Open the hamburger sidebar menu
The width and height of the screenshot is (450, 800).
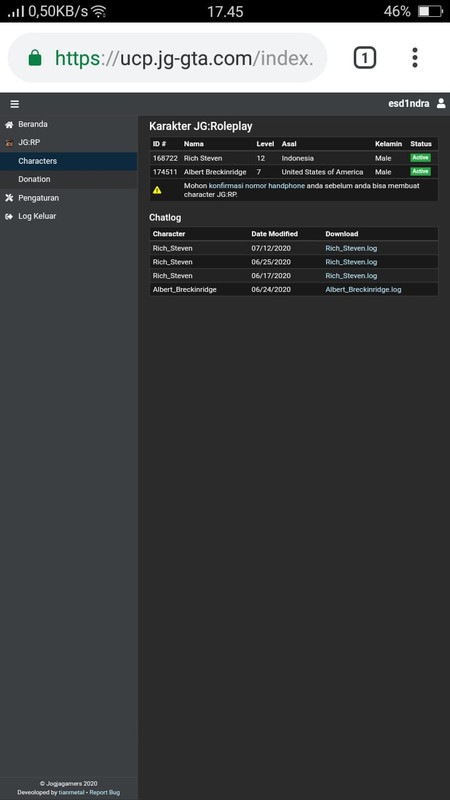(x=15, y=104)
